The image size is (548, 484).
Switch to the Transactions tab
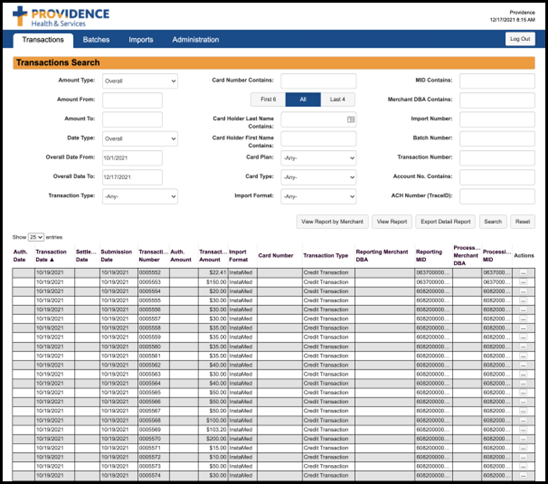(x=43, y=40)
